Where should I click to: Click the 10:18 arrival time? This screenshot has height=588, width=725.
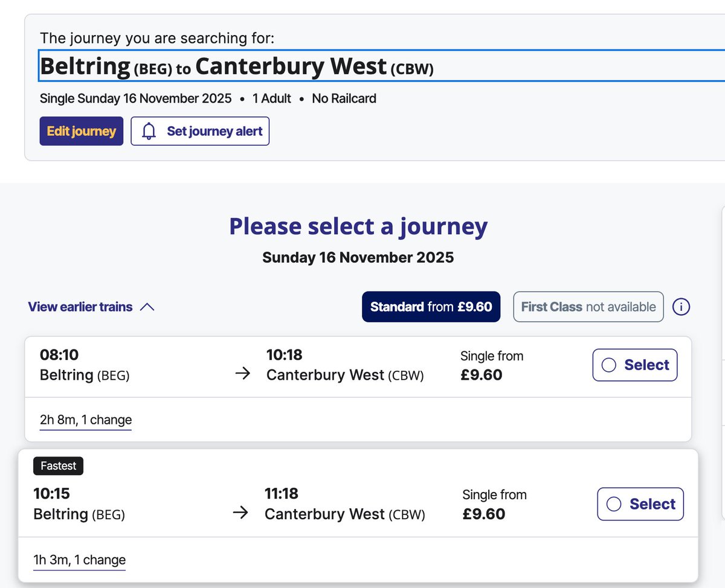pos(285,354)
